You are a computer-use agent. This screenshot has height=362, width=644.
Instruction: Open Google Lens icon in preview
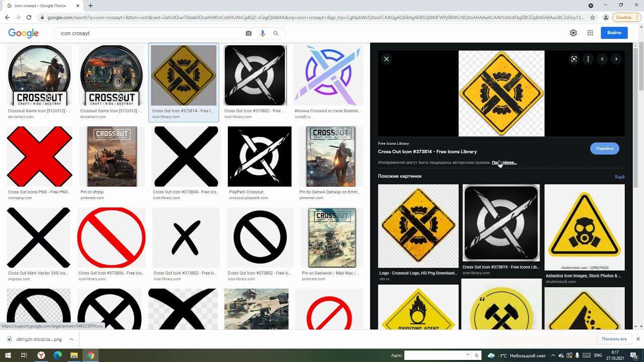[574, 59]
